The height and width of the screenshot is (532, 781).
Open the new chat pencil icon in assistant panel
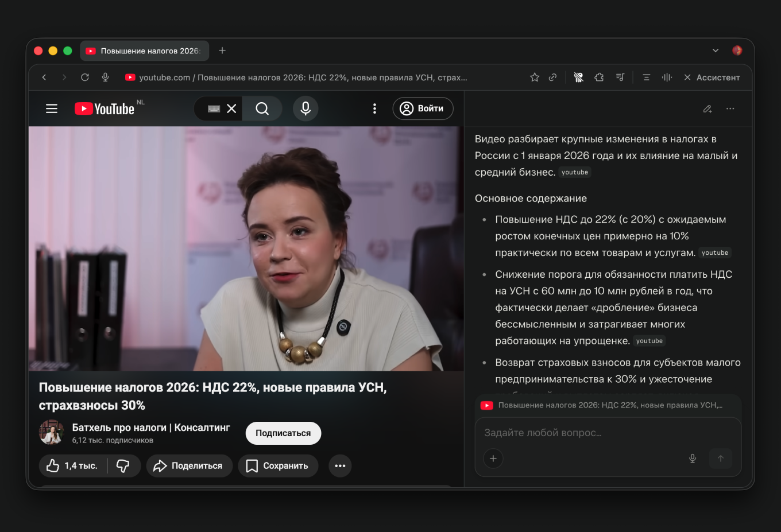coord(707,108)
